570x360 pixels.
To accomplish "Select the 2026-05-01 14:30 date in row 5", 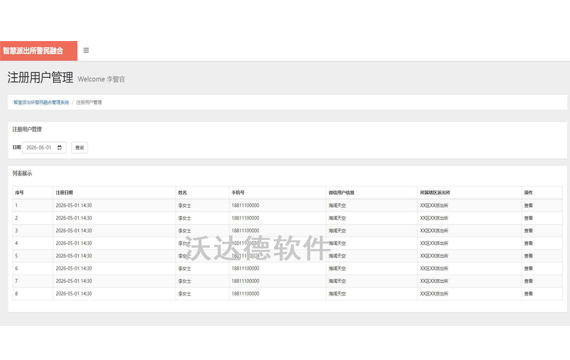I will [74, 256].
